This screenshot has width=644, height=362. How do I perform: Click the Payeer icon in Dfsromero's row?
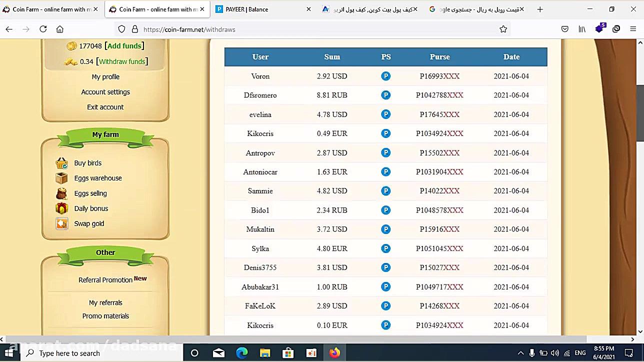(x=385, y=95)
